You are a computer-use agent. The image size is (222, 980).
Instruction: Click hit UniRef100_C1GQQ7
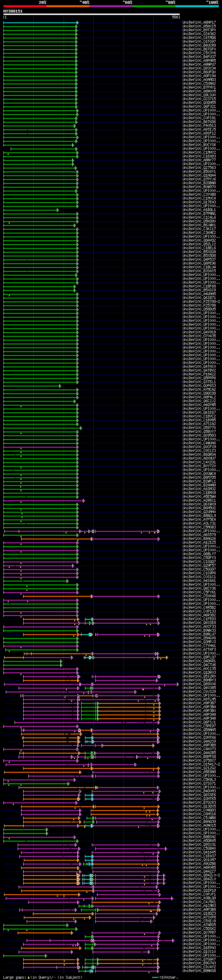click(x=199, y=561)
